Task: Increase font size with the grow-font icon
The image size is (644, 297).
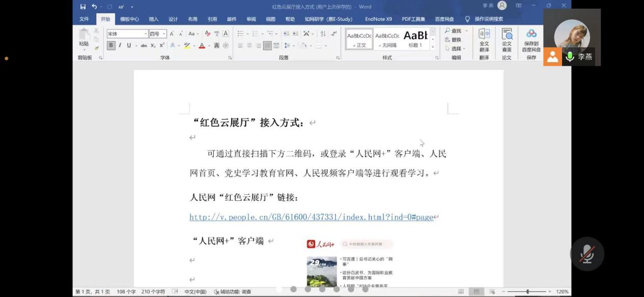Action: pos(172,34)
